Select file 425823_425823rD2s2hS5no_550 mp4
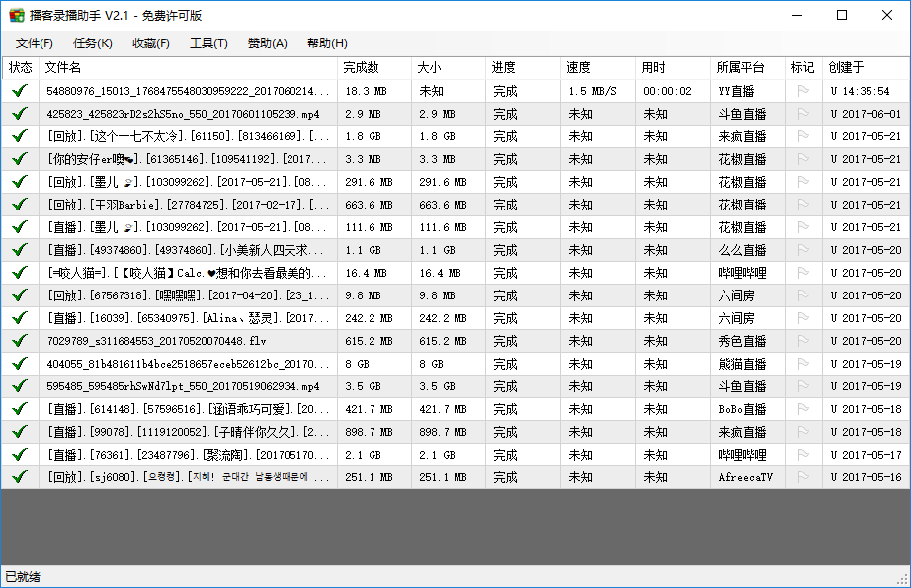 (x=183, y=114)
